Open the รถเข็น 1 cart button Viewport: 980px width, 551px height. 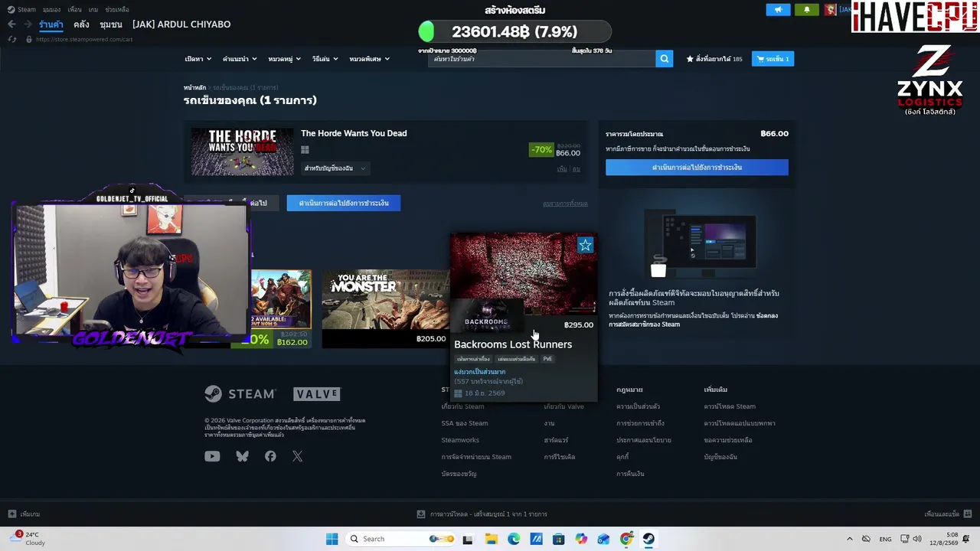tap(773, 59)
